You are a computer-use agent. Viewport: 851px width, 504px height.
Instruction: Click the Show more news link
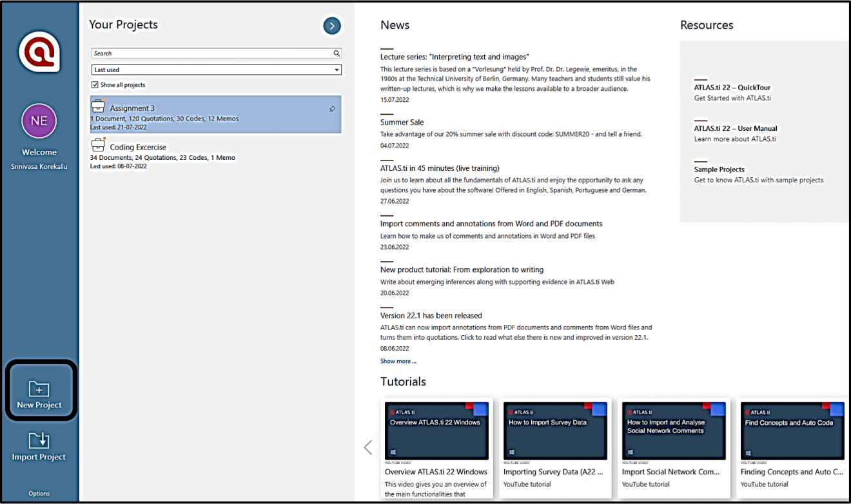398,361
